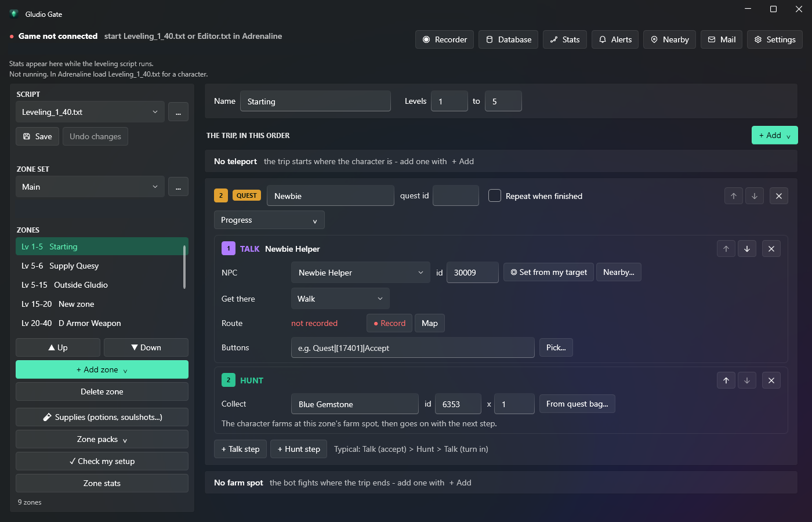Move the Hunt step down
The width and height of the screenshot is (812, 522).
click(x=747, y=380)
